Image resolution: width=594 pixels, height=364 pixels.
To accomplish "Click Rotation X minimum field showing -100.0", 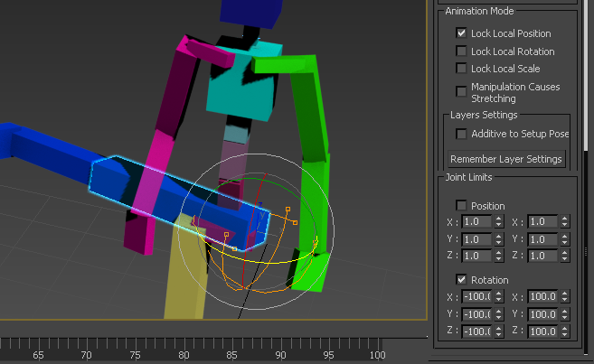I will (476, 296).
